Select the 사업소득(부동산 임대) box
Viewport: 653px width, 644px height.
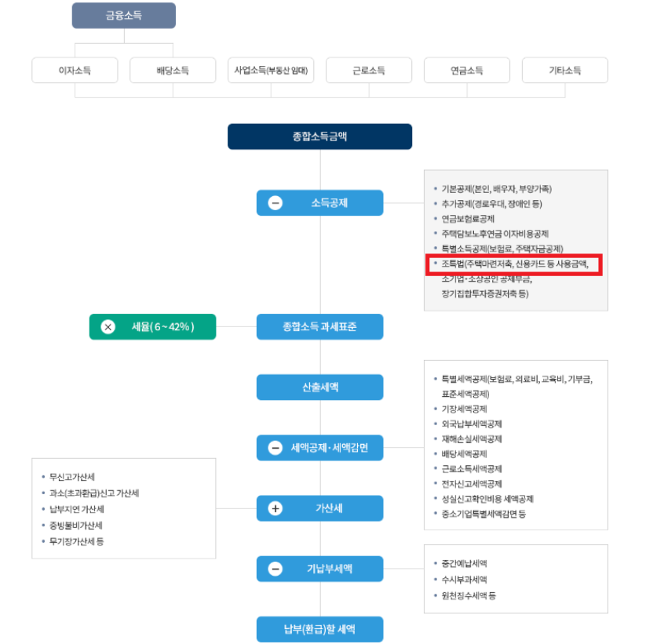click(271, 71)
